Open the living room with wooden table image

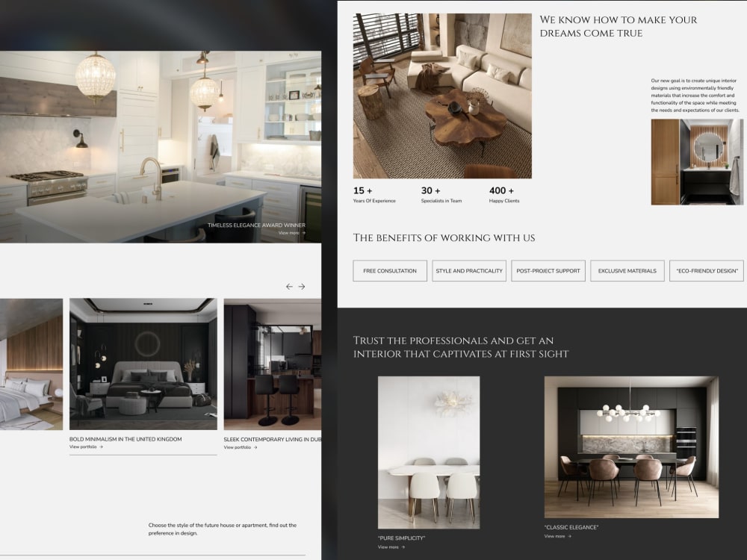click(442, 96)
